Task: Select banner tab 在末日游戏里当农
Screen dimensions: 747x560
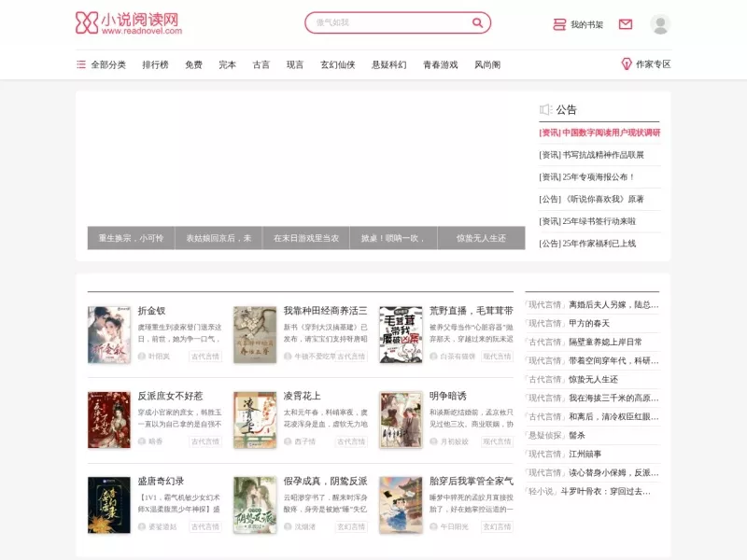Action: pos(306,238)
